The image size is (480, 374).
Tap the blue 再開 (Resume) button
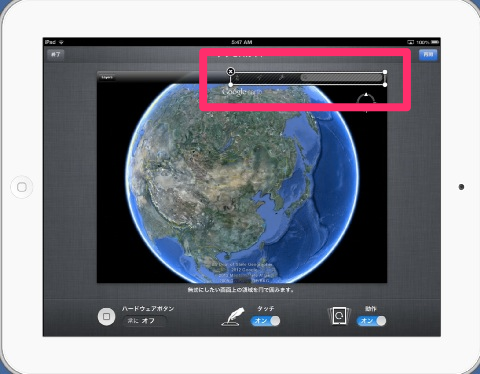pyautogui.click(x=428, y=55)
